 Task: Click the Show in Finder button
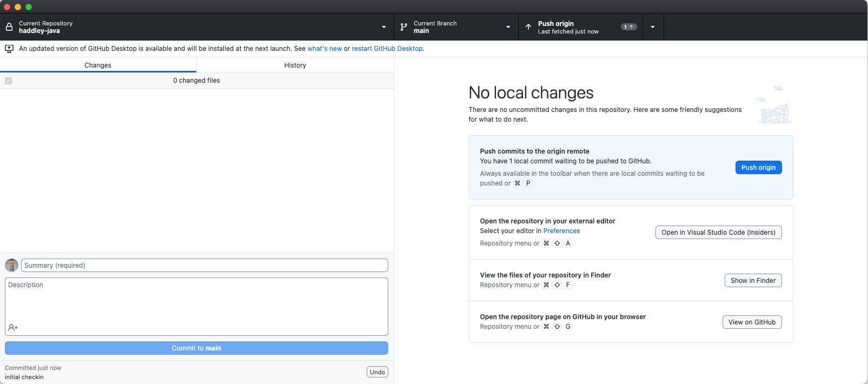[753, 281]
